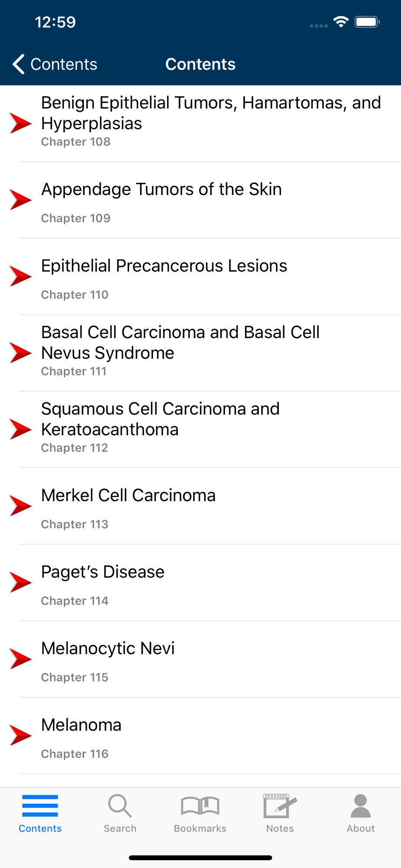Open the Search tab magnifier icon
The width and height of the screenshot is (401, 868).
tap(120, 806)
